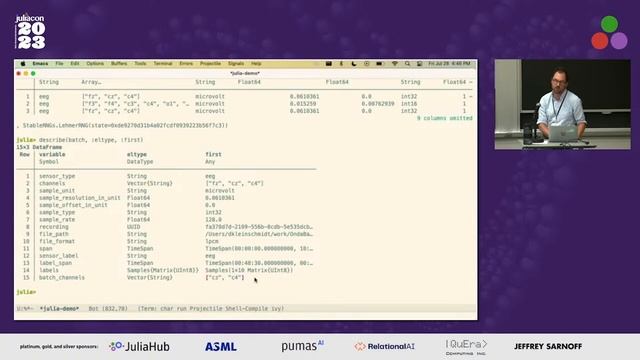640x360 pixels.
Task: Open the Tools menu
Action: pyautogui.click(x=140, y=64)
